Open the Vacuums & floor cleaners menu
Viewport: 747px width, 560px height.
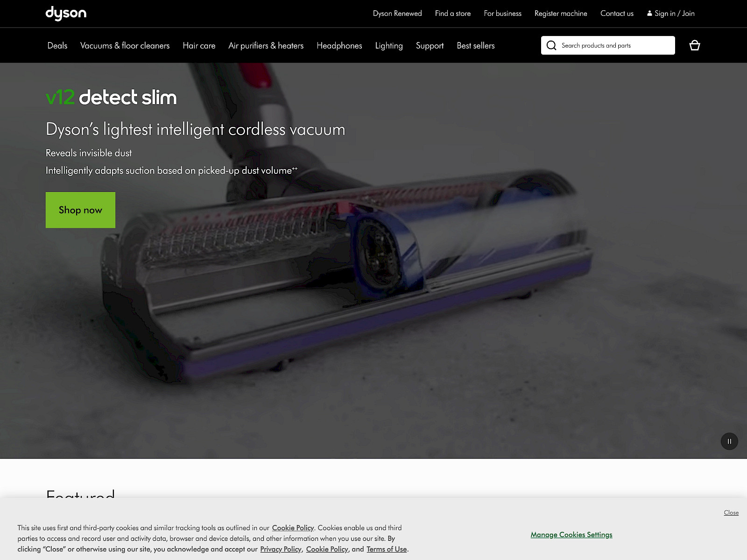125,45
